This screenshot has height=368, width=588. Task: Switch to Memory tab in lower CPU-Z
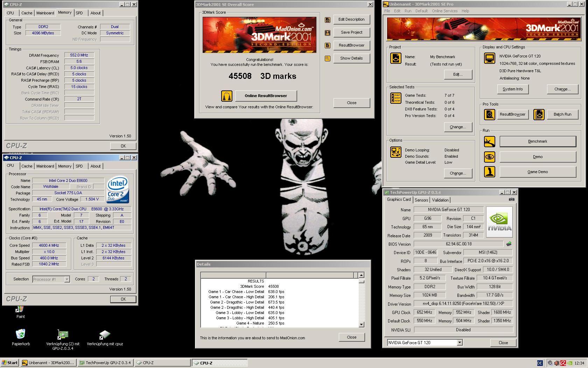click(x=65, y=166)
